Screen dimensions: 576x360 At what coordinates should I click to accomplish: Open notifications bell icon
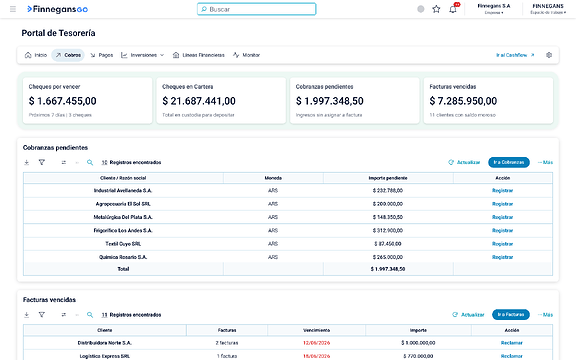click(453, 9)
